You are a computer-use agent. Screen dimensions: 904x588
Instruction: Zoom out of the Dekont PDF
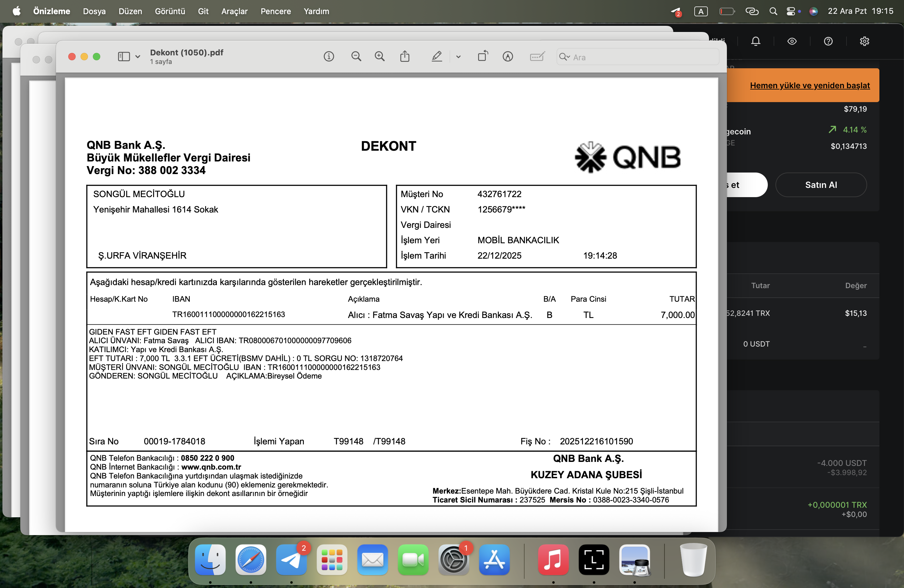356,57
